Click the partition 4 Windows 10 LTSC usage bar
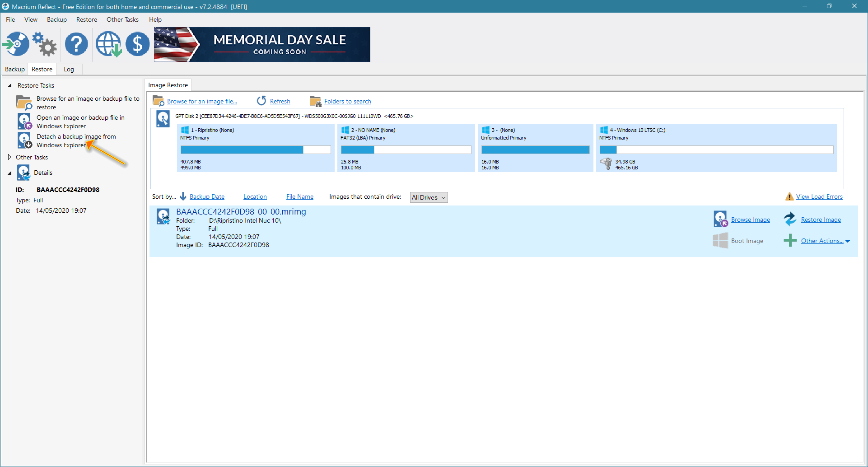The image size is (868, 467). point(716,149)
